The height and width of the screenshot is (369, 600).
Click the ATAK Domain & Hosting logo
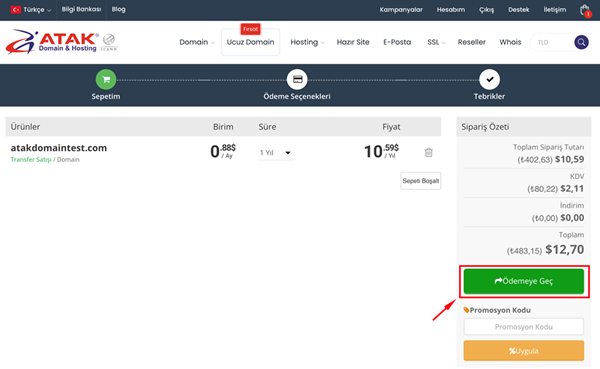(x=52, y=41)
